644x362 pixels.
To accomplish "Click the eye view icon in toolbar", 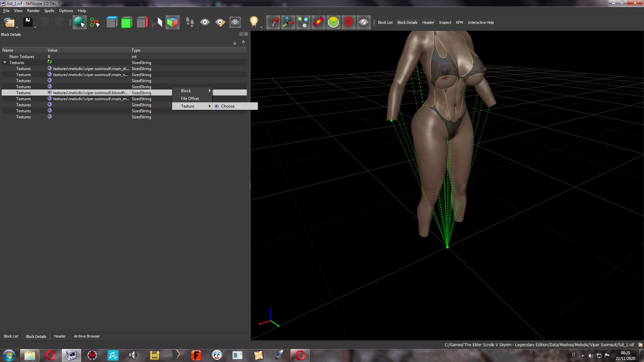I will pyautogui.click(x=205, y=22).
